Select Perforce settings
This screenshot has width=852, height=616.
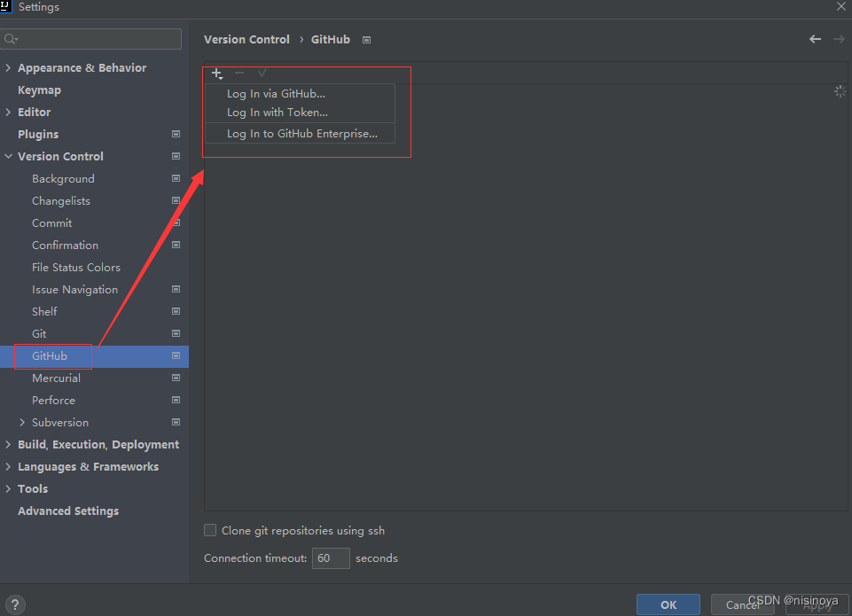point(53,401)
